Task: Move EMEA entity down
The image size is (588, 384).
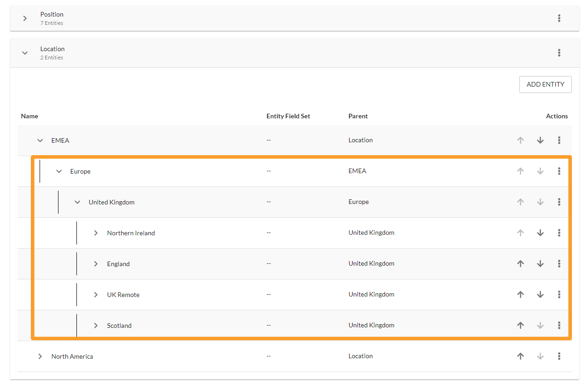Action: tap(540, 140)
